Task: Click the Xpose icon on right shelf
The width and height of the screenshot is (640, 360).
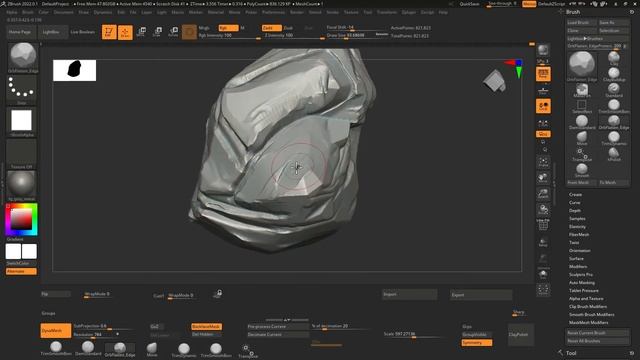Action: pos(543,290)
